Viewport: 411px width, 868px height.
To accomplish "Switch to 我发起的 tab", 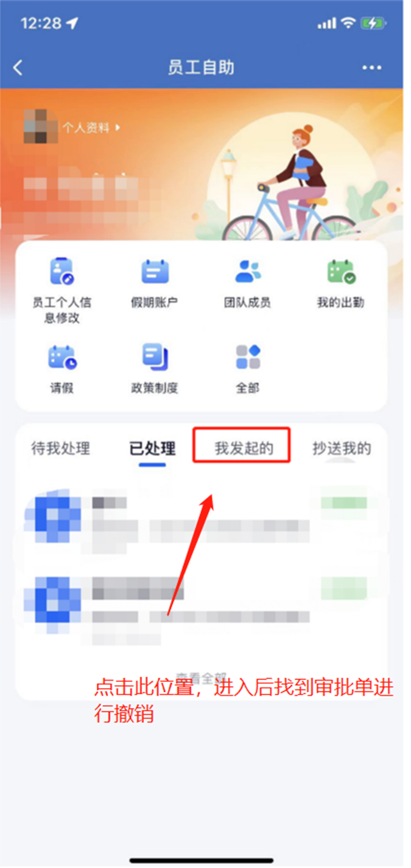I will [x=244, y=449].
